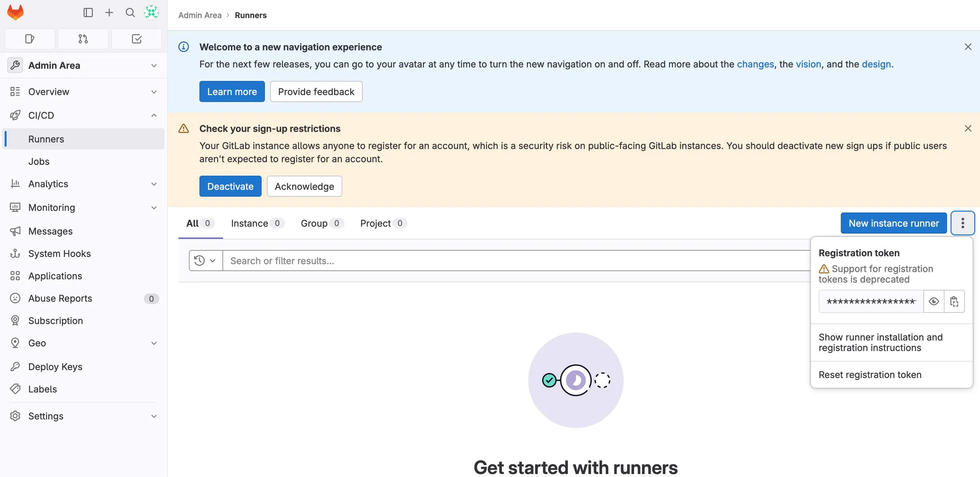Click the Learn more button
980x477 pixels.
[232, 91]
